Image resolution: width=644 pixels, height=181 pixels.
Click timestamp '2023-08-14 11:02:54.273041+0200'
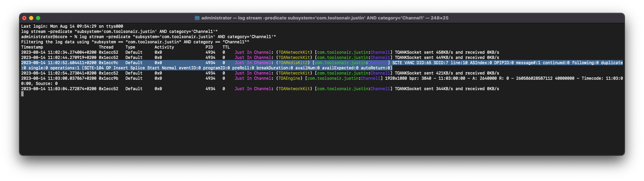coord(59,73)
